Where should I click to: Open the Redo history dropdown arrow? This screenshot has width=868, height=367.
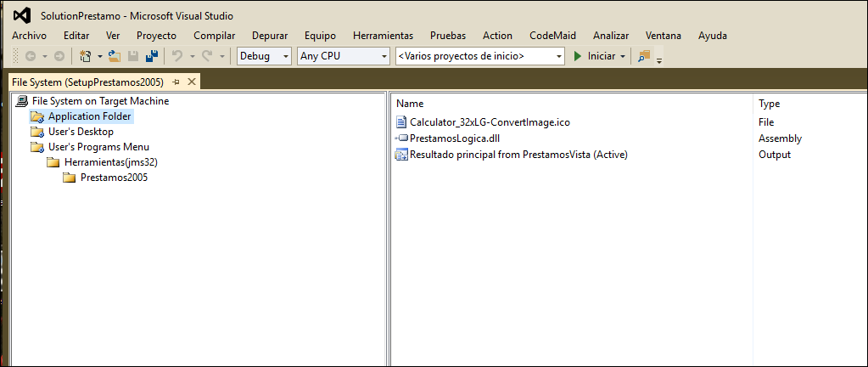pos(222,57)
